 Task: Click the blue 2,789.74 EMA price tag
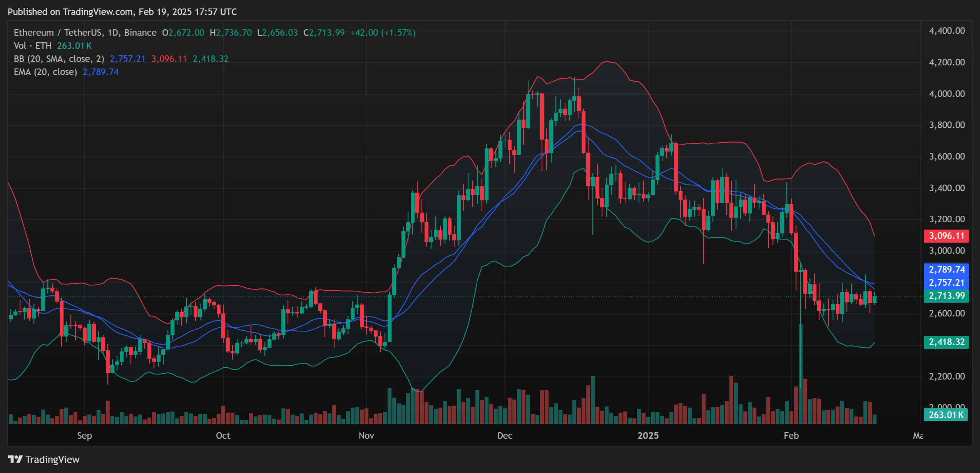946,270
